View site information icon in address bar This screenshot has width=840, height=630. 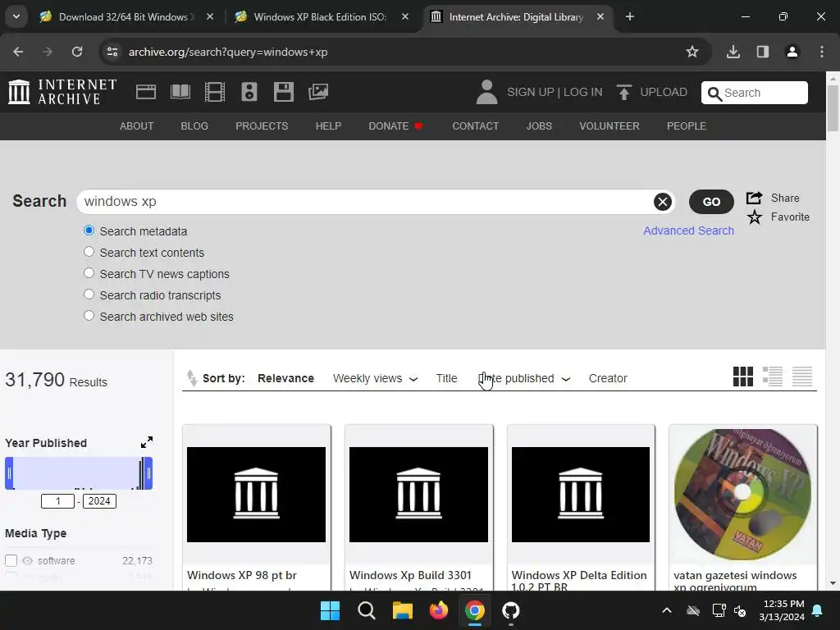pos(112,52)
